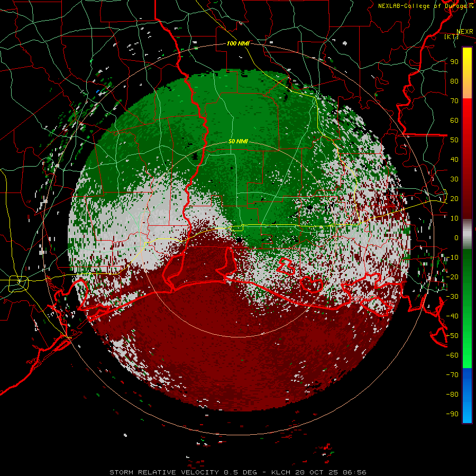Click the 80 value on the velocity scale
This screenshot has width=476, height=476.
tap(454, 81)
